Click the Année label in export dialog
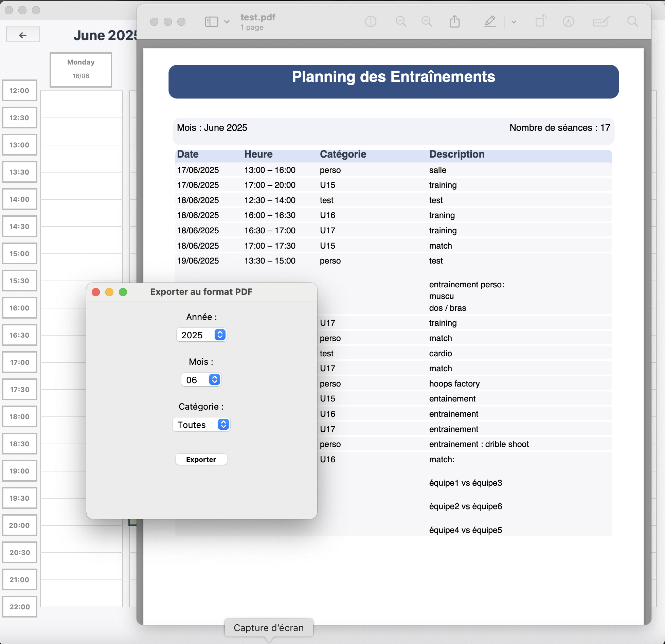This screenshot has height=644, width=665. click(x=201, y=317)
